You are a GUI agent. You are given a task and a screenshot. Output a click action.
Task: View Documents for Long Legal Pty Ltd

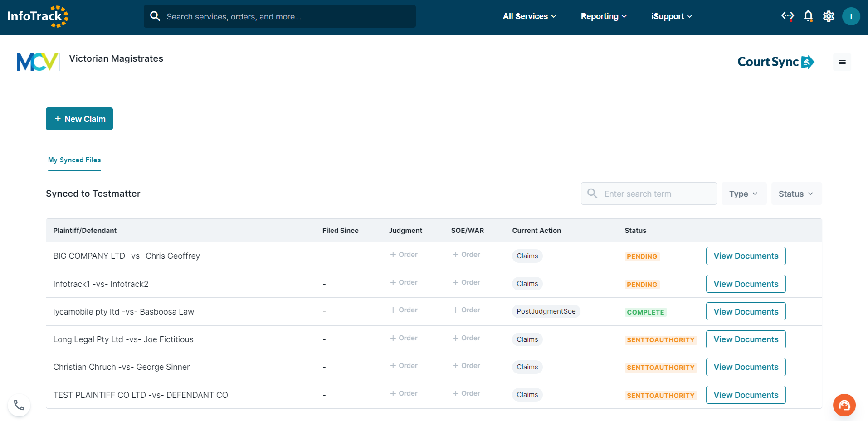tap(746, 339)
